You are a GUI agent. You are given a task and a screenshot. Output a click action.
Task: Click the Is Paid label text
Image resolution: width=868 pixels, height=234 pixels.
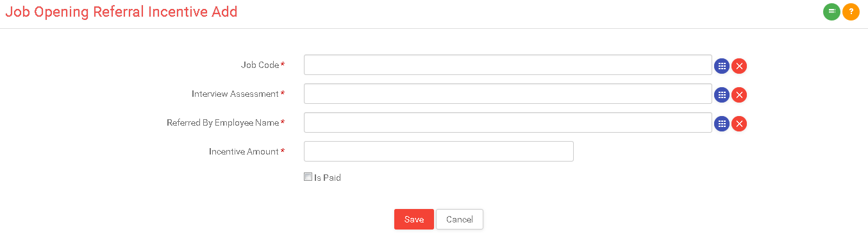click(x=328, y=178)
